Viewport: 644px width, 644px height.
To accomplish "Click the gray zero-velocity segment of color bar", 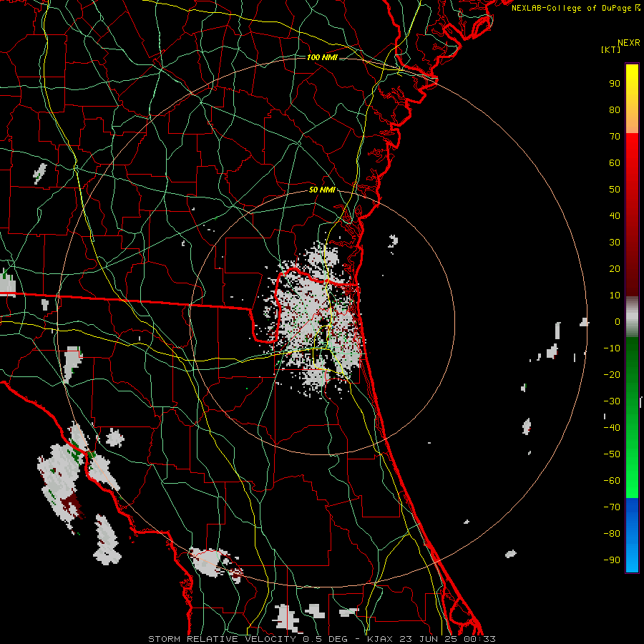I will (632, 317).
